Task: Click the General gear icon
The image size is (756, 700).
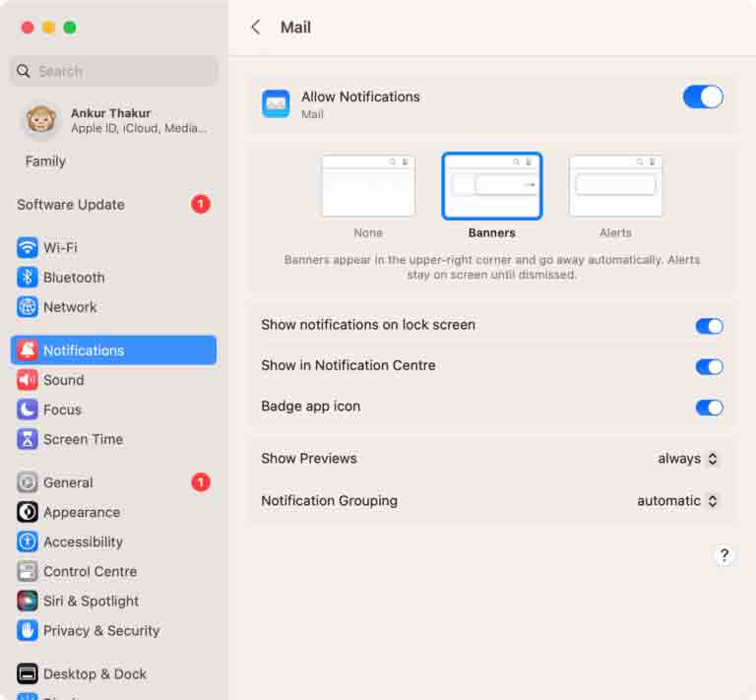Action: click(28, 482)
